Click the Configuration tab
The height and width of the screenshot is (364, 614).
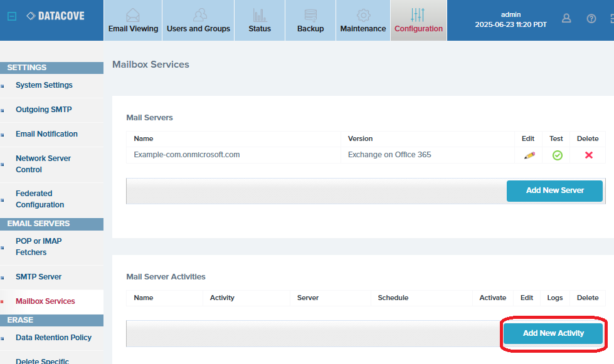point(418,21)
